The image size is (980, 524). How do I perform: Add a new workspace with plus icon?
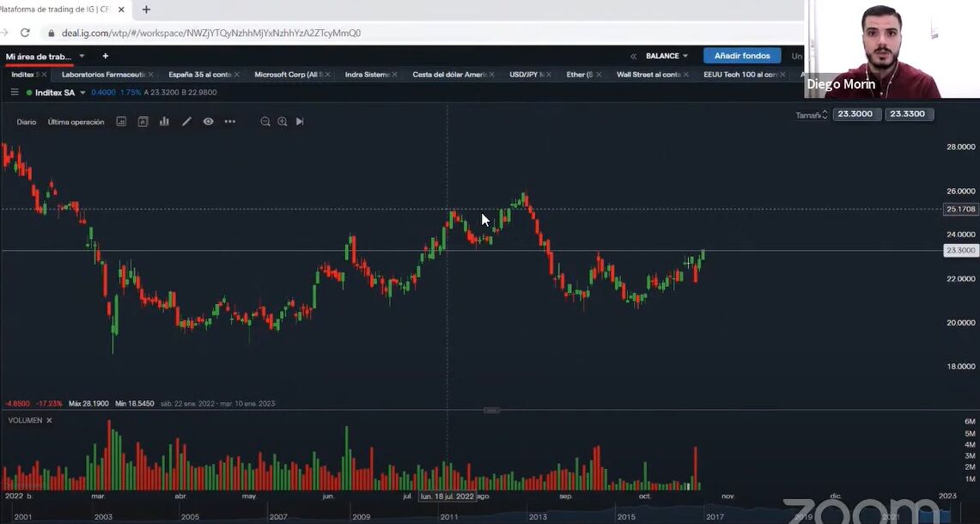click(105, 57)
